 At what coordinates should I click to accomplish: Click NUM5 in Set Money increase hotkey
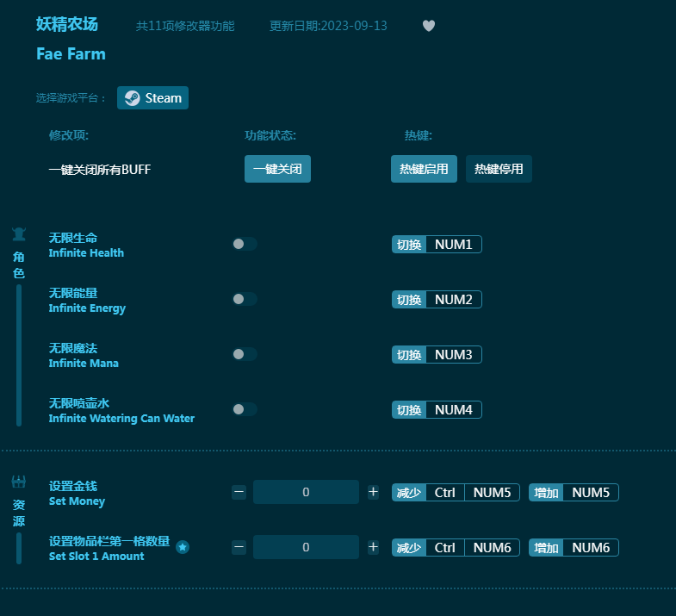coord(591,492)
